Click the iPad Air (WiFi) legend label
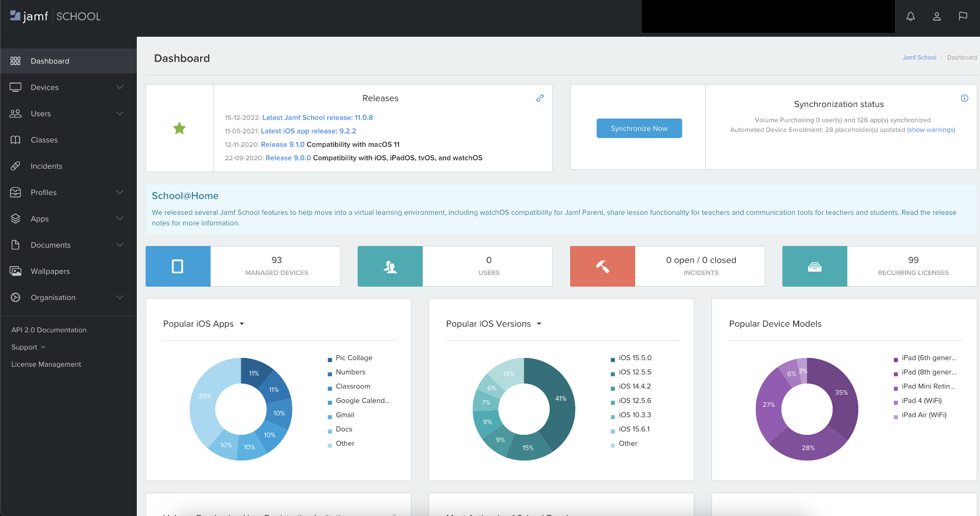Image resolution: width=980 pixels, height=516 pixels. (924, 415)
